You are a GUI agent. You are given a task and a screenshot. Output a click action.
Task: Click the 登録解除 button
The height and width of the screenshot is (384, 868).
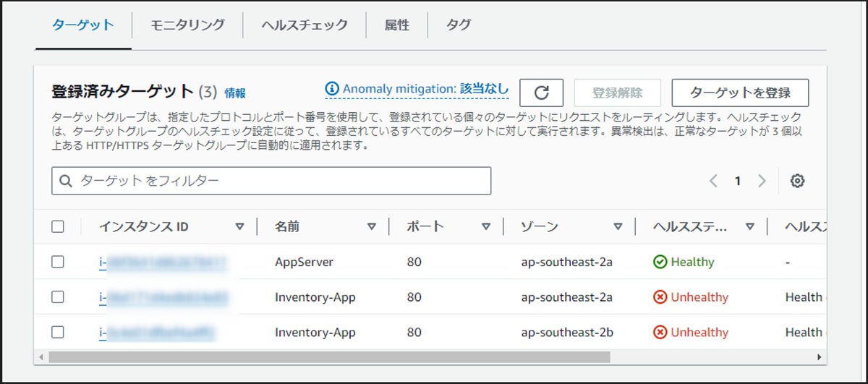[x=617, y=93]
